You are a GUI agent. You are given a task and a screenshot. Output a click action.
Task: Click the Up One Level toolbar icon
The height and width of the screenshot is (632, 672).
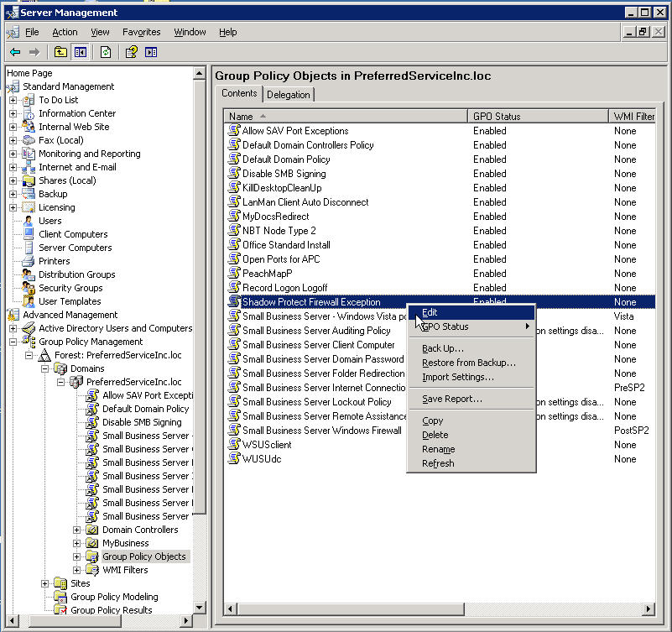coord(60,52)
